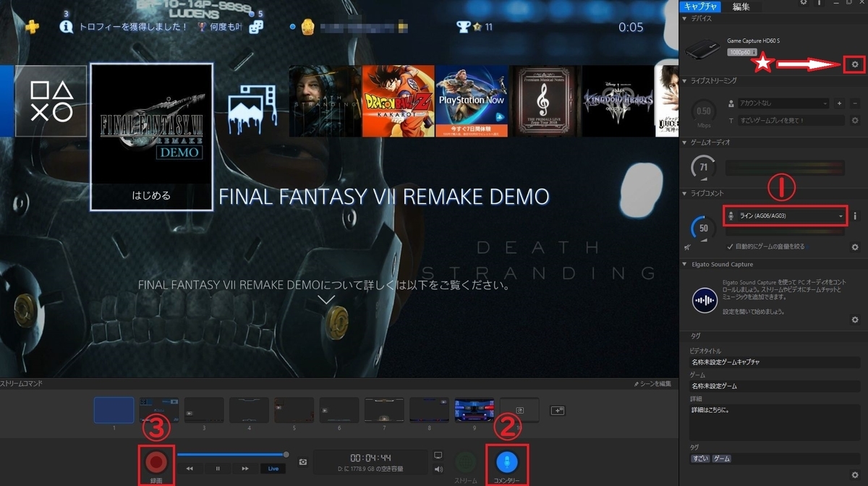Screen dimensions: 868x486
Task: Open the Elgato Sound Capture settings gear
Action: point(855,319)
